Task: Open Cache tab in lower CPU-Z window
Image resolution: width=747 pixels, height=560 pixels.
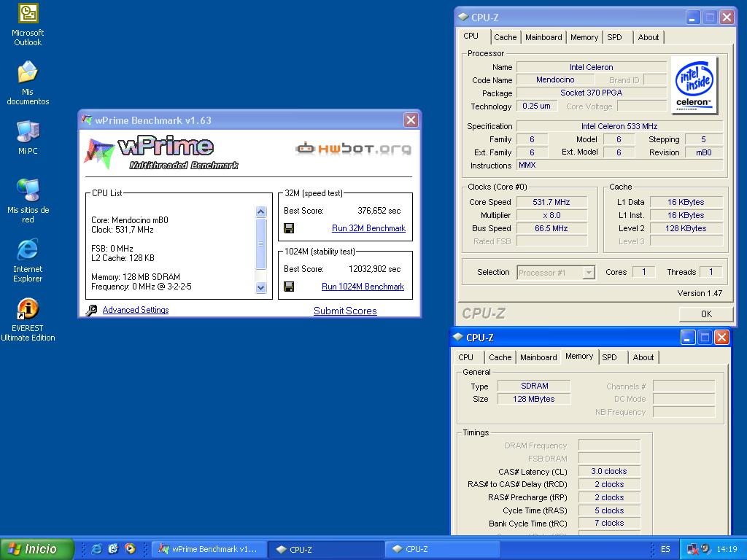Action: 500,357
